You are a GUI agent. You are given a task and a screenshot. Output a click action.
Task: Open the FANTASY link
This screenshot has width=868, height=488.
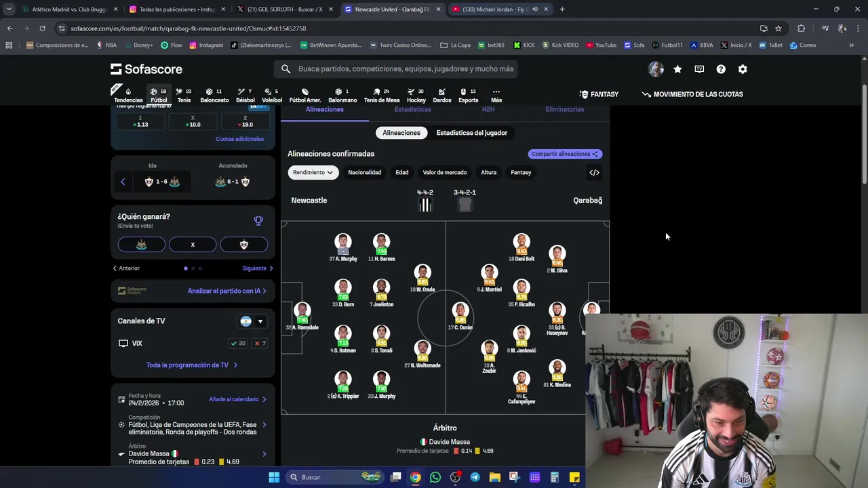coord(599,94)
